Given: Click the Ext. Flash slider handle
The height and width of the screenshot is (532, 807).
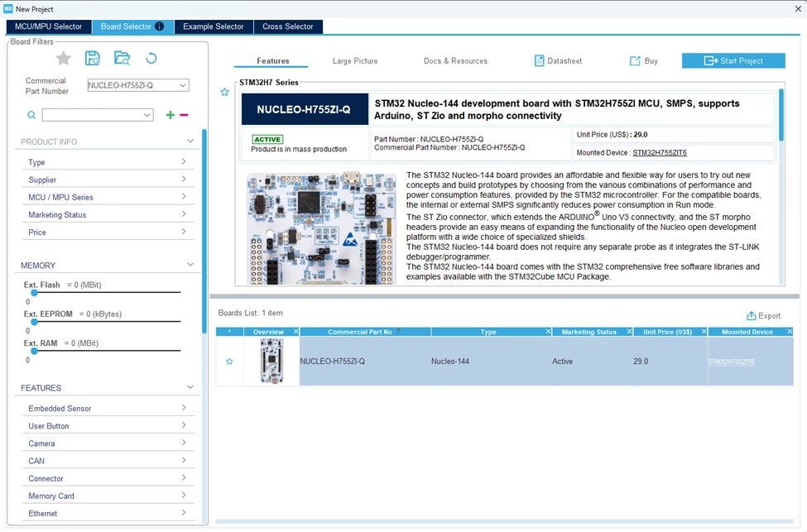Looking at the screenshot, I should tap(35, 292).
